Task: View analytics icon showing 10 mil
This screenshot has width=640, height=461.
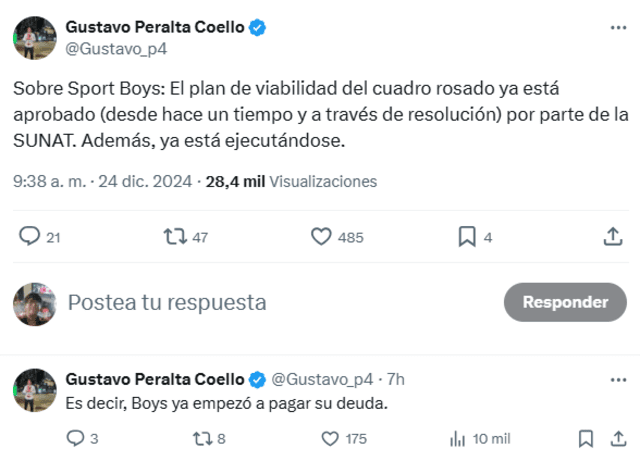Action: 459,438
